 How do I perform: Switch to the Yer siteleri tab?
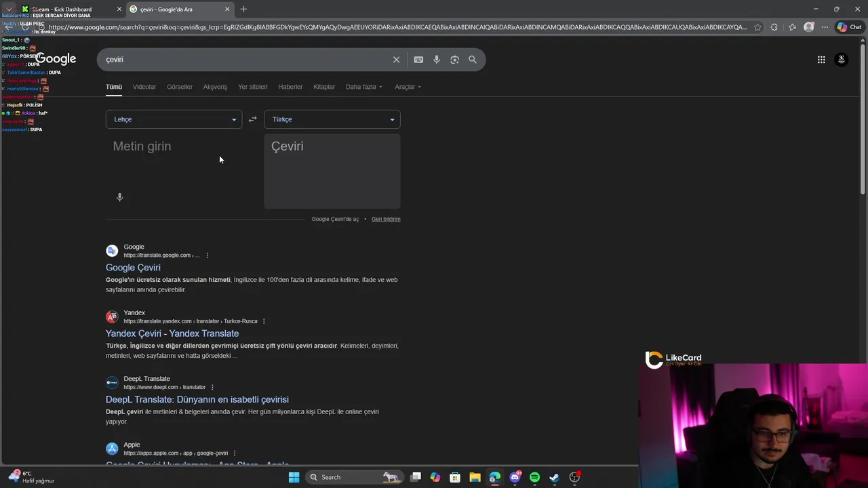(x=253, y=87)
